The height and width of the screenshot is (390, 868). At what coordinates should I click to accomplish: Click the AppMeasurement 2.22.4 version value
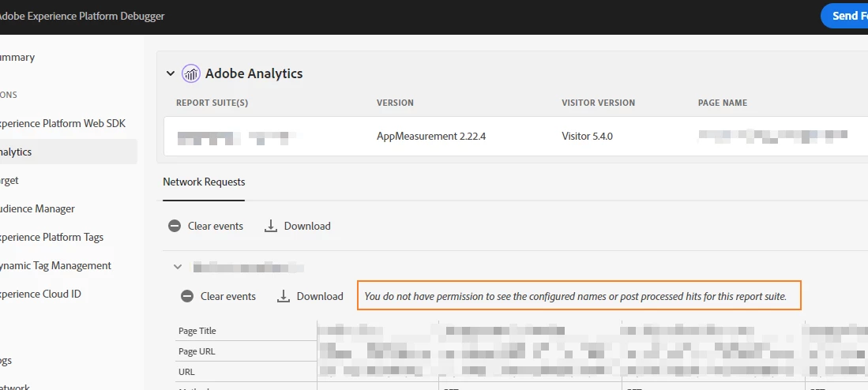click(431, 136)
